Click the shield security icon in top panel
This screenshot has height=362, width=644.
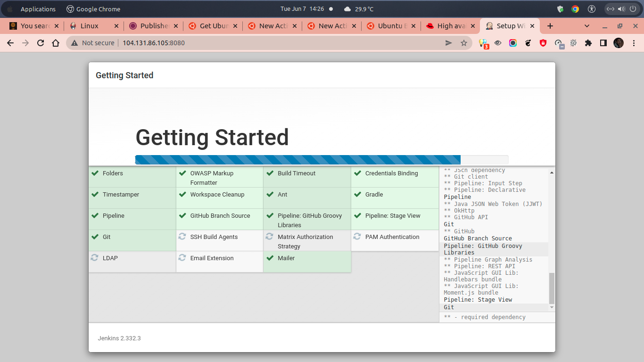point(560,9)
